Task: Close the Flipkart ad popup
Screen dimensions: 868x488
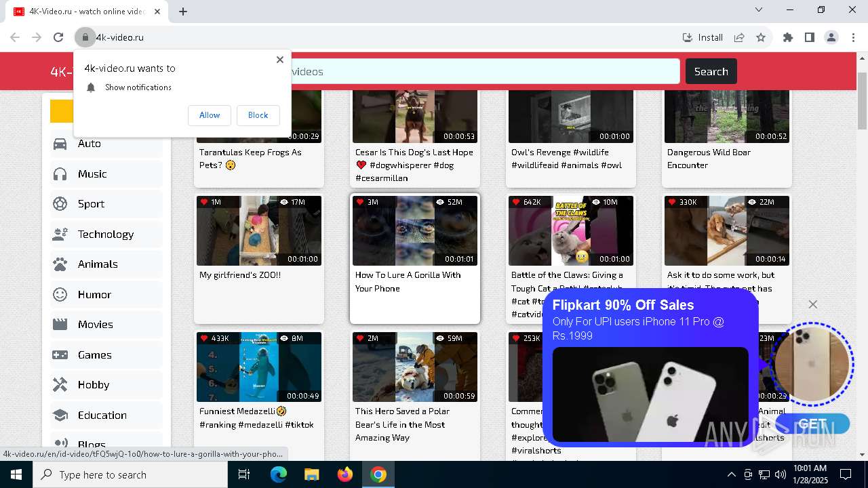Action: click(x=813, y=304)
